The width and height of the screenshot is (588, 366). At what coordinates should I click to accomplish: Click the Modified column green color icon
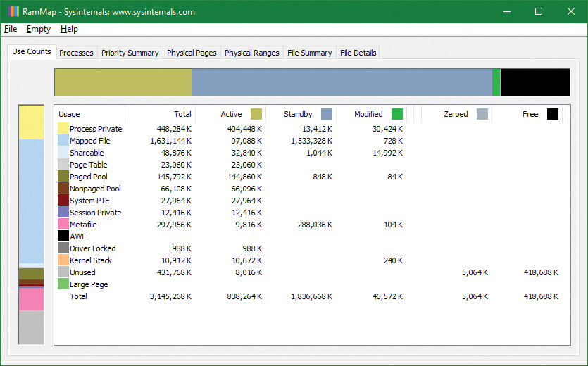click(397, 114)
